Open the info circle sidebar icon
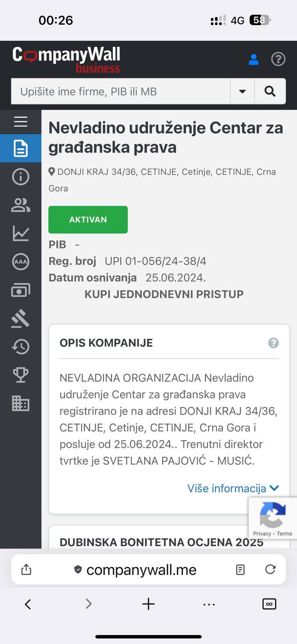This screenshot has height=644, width=297. 21,177
